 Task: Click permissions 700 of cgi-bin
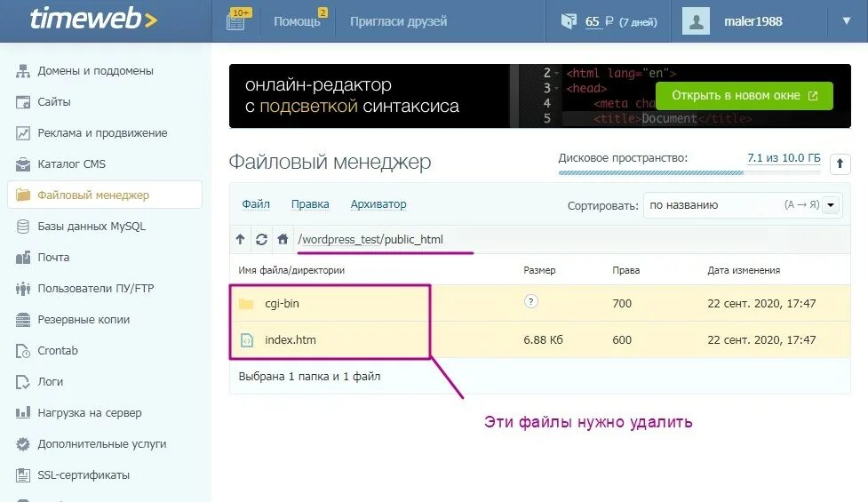click(x=622, y=303)
